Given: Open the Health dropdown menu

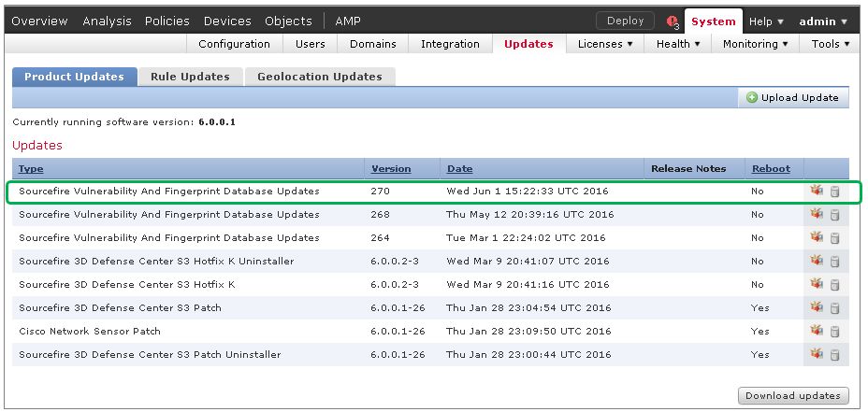Looking at the screenshot, I should tap(677, 44).
